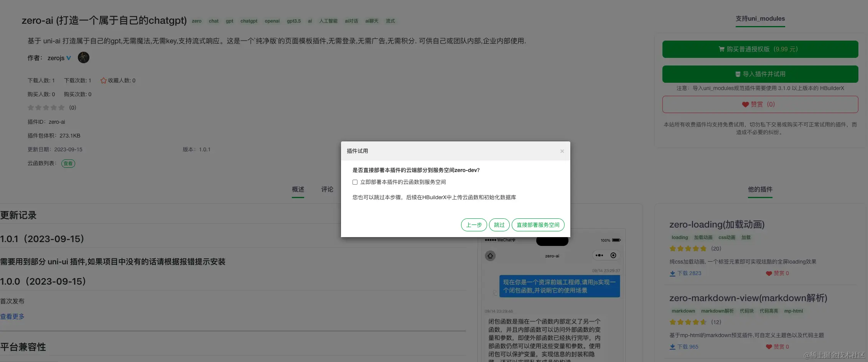Click download icon beside 下载 2823
The image size is (868, 362).
tap(672, 274)
